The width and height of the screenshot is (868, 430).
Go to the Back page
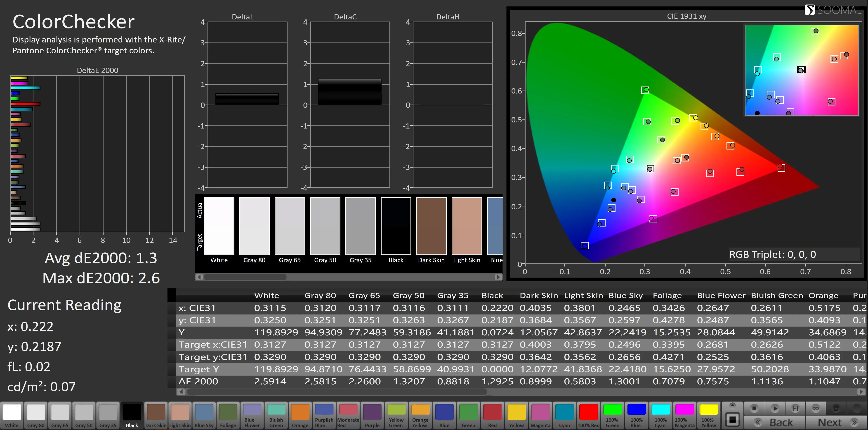click(x=775, y=422)
